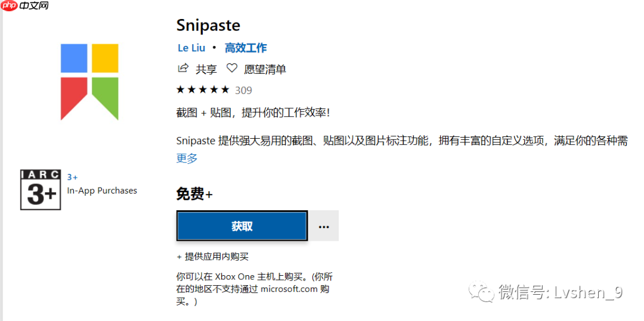Click the 免费+ price label
The image size is (644, 321).
[194, 194]
